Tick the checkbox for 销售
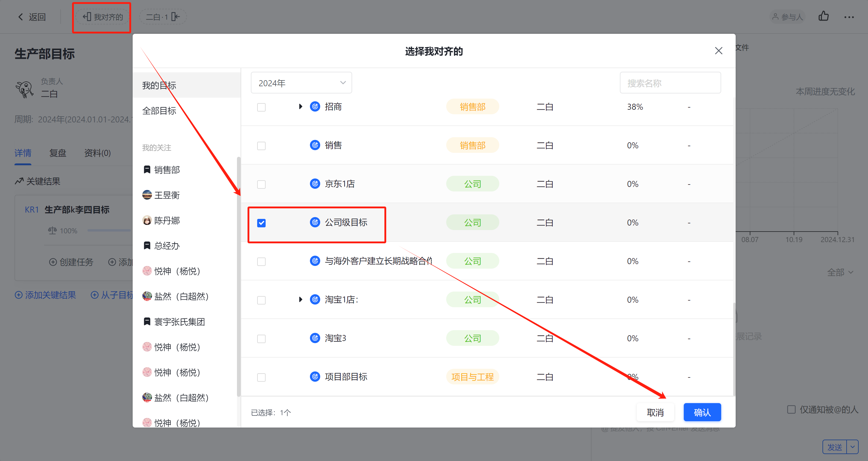This screenshot has width=868, height=461. coord(261,146)
